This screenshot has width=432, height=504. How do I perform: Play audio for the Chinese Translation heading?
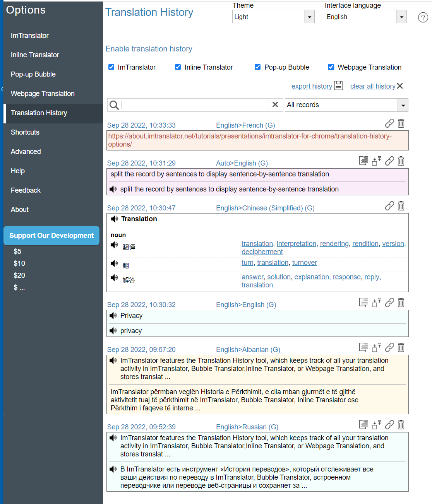[115, 219]
